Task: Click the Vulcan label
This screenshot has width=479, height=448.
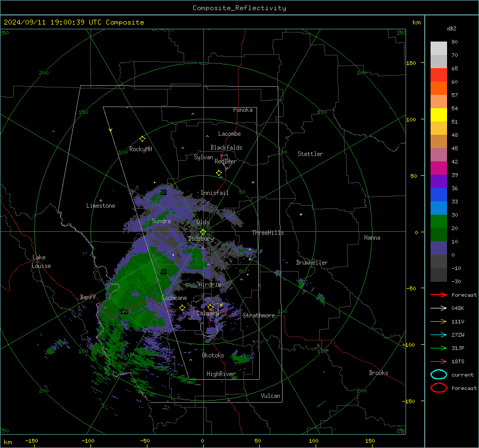Action: 270,396
